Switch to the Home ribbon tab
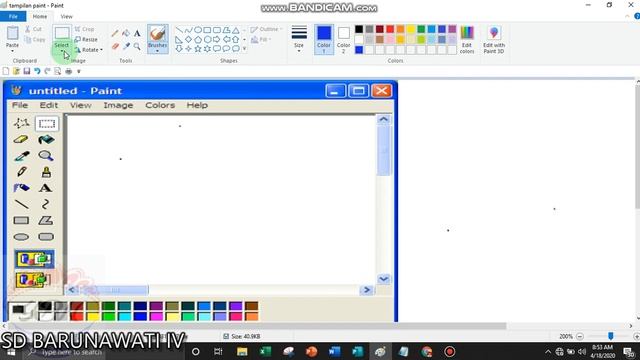Viewport: 640px width, 360px height. pos(40,16)
